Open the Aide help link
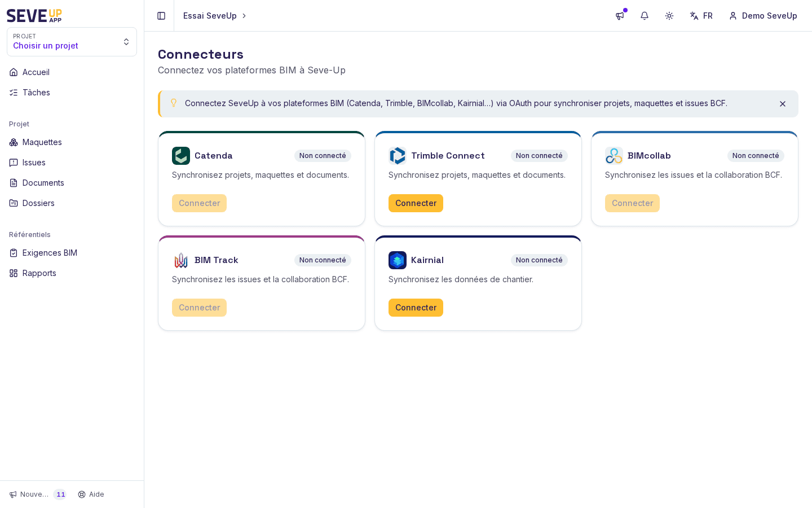The width and height of the screenshot is (812, 508). coord(91,494)
